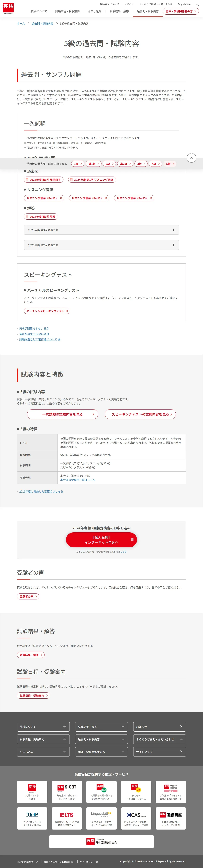The height and width of the screenshot is (868, 203).
Task: Play リスニング音源（Part3）
Action: tap(134, 198)
